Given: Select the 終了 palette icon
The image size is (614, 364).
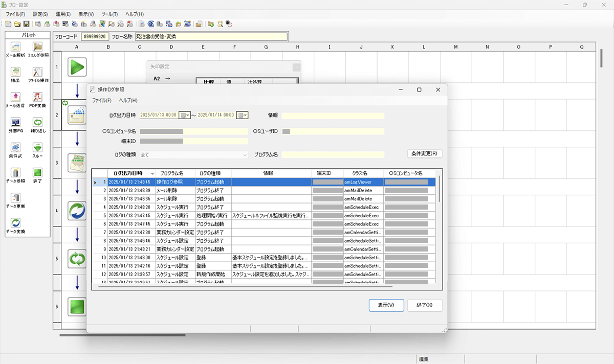Looking at the screenshot, I should tap(38, 173).
